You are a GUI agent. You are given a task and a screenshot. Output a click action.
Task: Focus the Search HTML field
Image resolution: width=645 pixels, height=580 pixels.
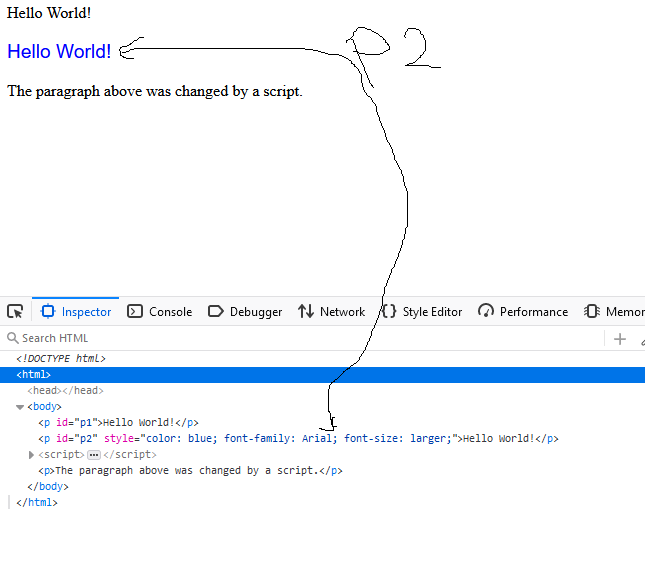click(x=304, y=338)
